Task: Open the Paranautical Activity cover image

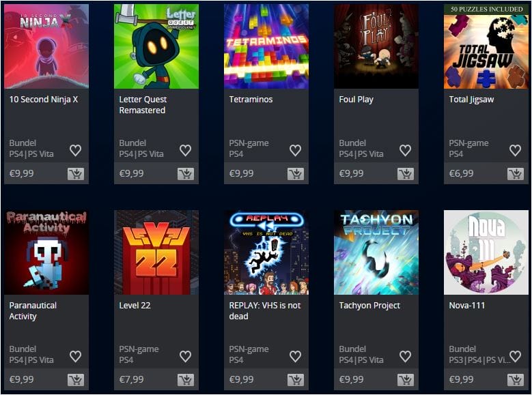Action: tap(46, 252)
